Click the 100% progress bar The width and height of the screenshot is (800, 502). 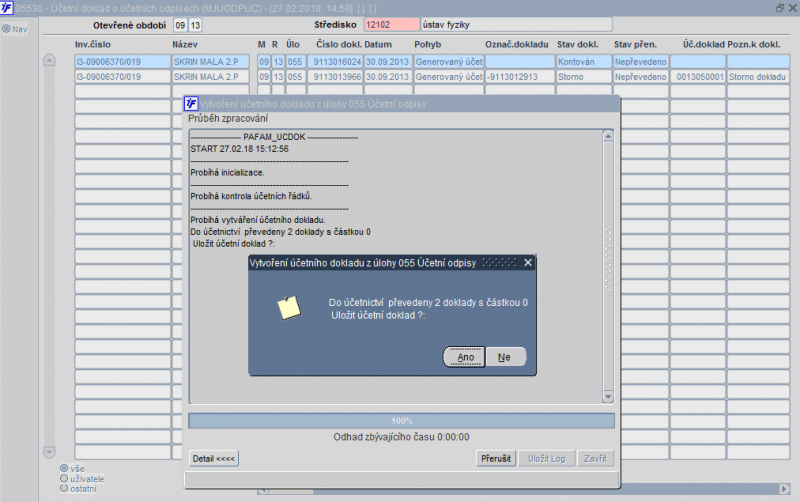click(402, 421)
